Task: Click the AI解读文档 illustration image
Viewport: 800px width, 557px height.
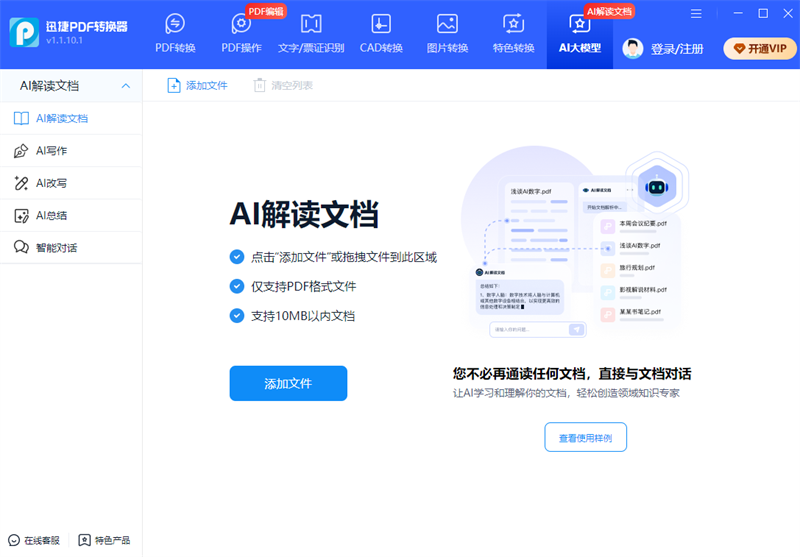Action: [x=574, y=242]
